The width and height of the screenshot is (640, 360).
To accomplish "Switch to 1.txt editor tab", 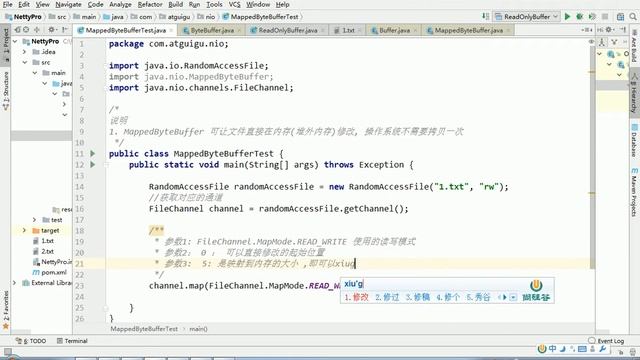I will (348, 30).
